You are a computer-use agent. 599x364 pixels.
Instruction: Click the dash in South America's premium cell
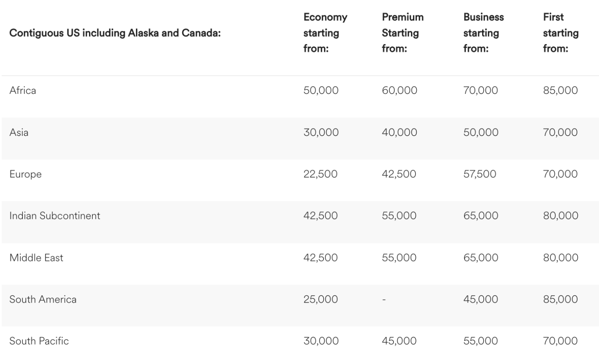(x=384, y=300)
